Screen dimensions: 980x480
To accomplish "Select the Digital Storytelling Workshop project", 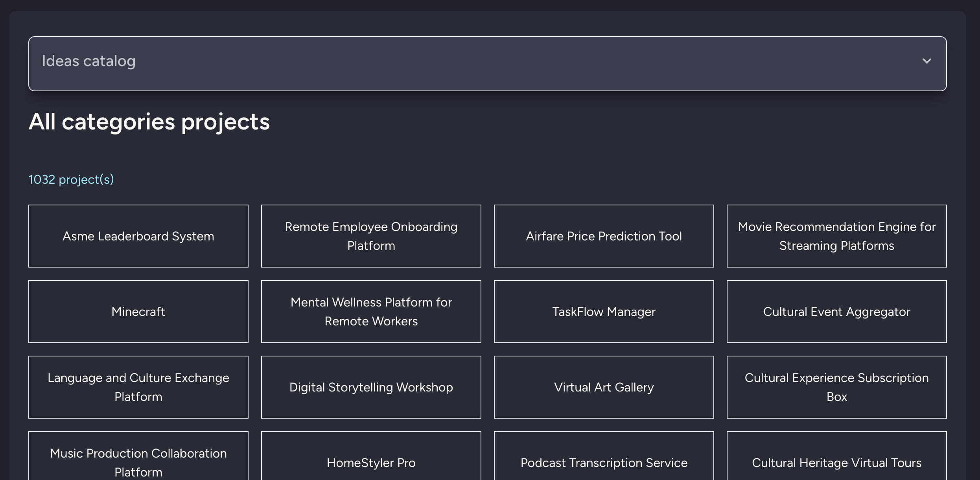I will click(x=371, y=387).
